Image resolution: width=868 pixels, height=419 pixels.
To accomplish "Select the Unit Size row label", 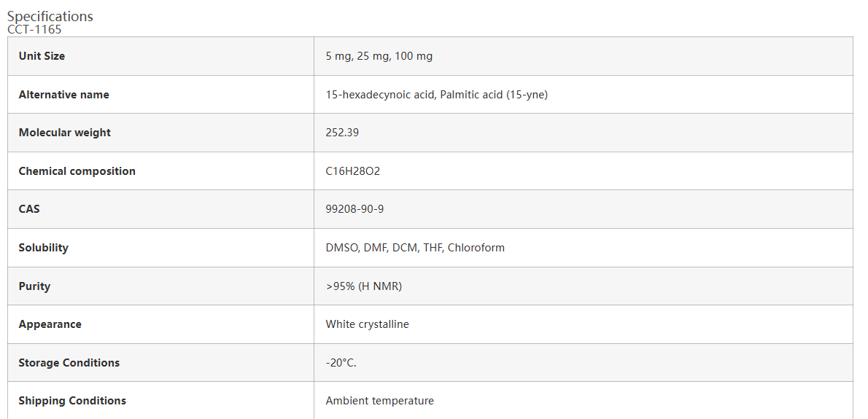I will coord(42,56).
